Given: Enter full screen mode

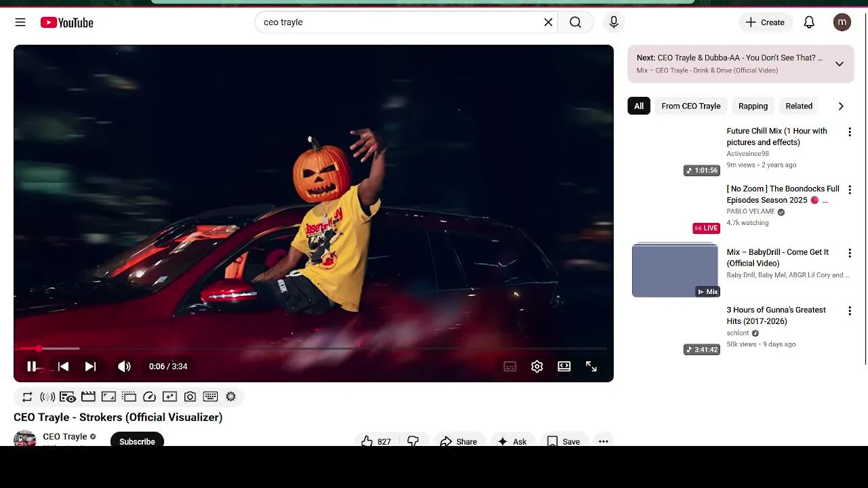Looking at the screenshot, I should coord(591,367).
